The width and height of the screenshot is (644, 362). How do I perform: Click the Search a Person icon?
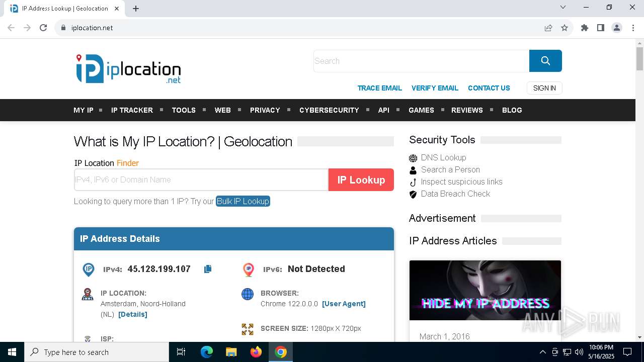coord(413,170)
